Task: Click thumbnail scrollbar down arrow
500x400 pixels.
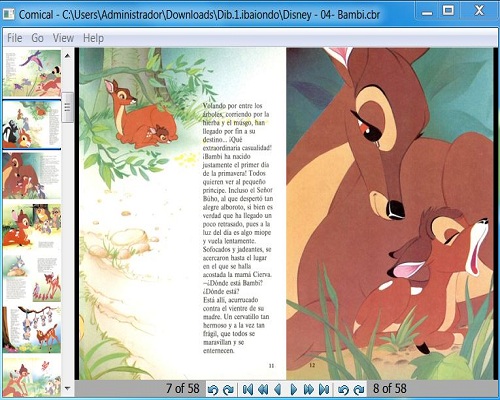Action: point(67,388)
